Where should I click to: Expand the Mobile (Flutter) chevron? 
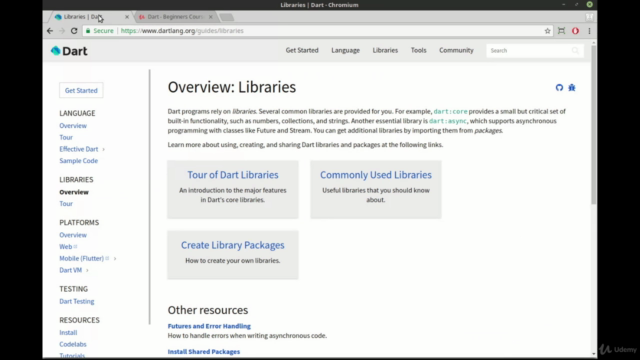coord(115,259)
